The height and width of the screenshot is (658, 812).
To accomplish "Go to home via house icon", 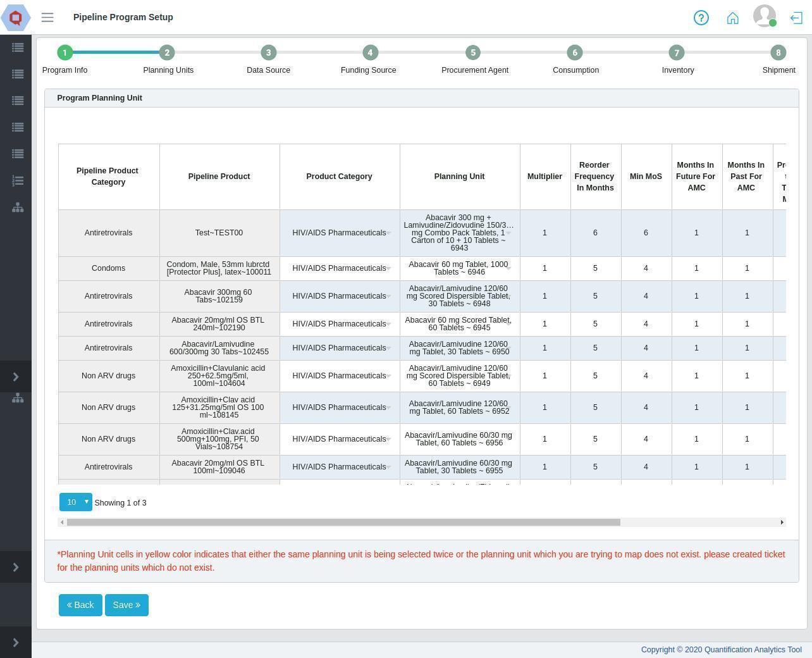I will tap(733, 18).
